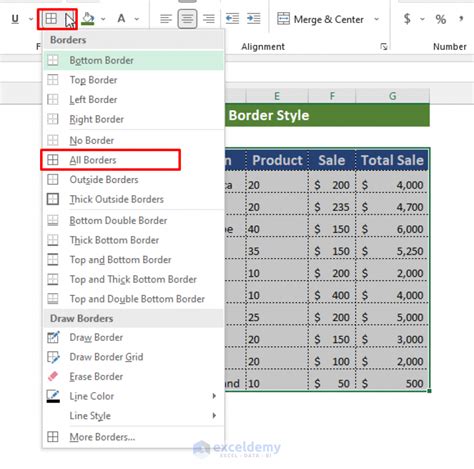Apply Bottom Double Border

point(134,220)
